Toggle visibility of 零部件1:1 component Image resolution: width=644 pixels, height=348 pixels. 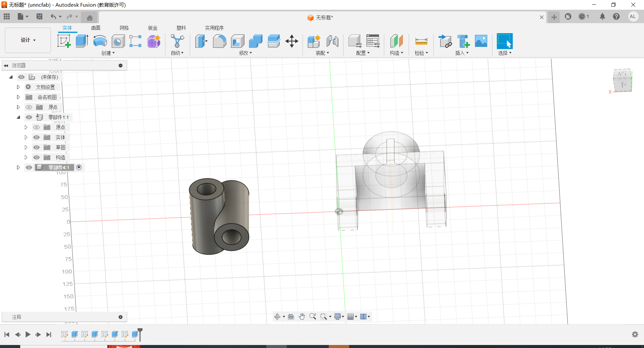pos(29,117)
